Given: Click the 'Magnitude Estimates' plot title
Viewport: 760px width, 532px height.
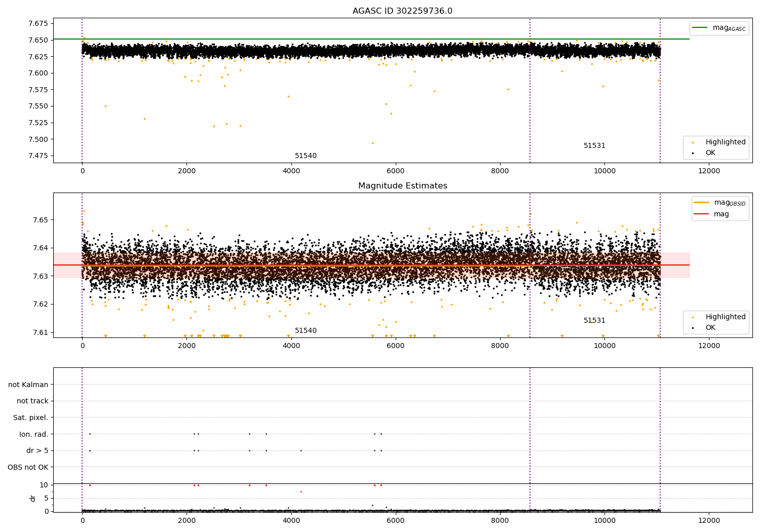Looking at the screenshot, I should tap(402, 186).
